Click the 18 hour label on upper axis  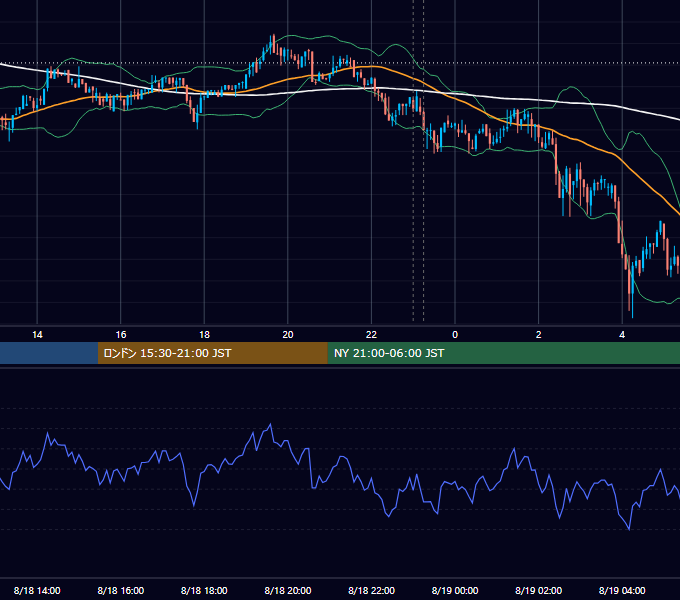click(x=204, y=335)
